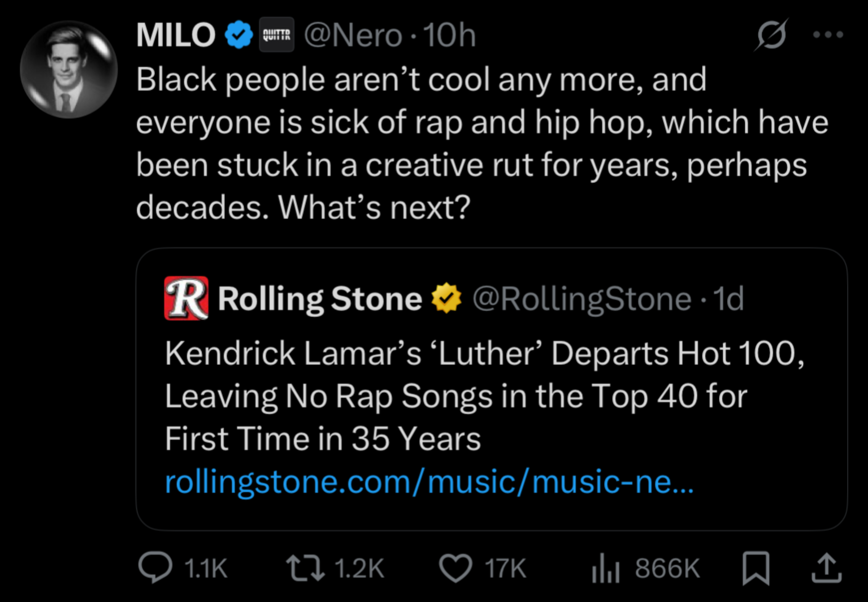Screen dimensions: 868x602
Task: Click Rolling Stone's gold verified badge
Action: [447, 298]
